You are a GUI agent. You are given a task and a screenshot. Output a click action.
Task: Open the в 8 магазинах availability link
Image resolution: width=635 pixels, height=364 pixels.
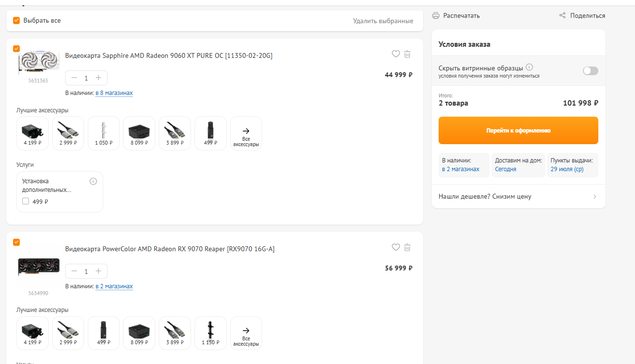[114, 93]
